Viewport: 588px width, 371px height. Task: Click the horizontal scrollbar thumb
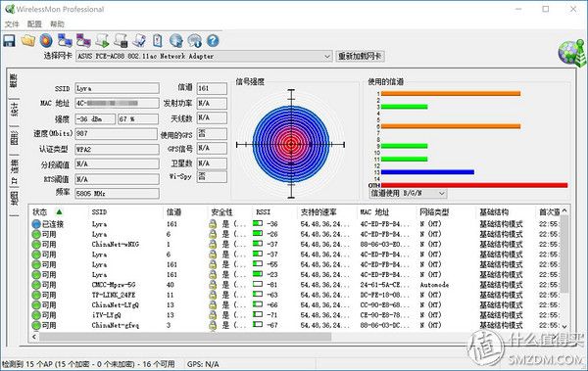tap(185, 337)
